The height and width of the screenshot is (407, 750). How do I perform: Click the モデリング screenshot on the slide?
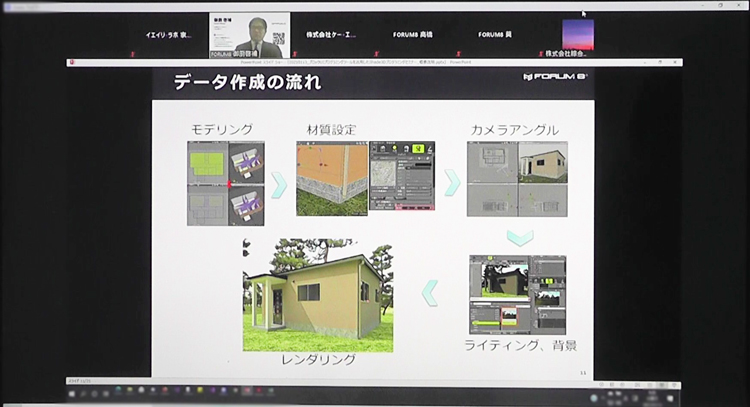point(225,183)
